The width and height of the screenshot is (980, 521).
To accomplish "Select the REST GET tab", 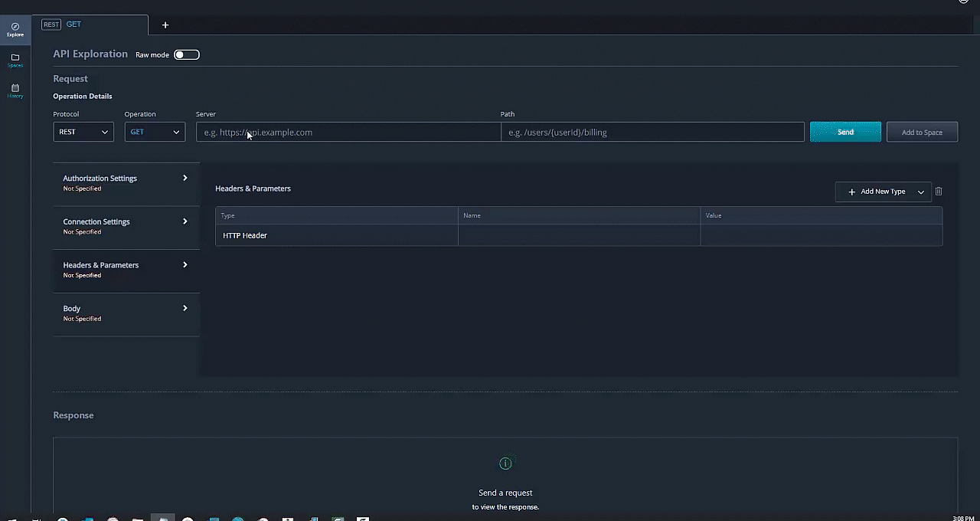I will click(90, 25).
